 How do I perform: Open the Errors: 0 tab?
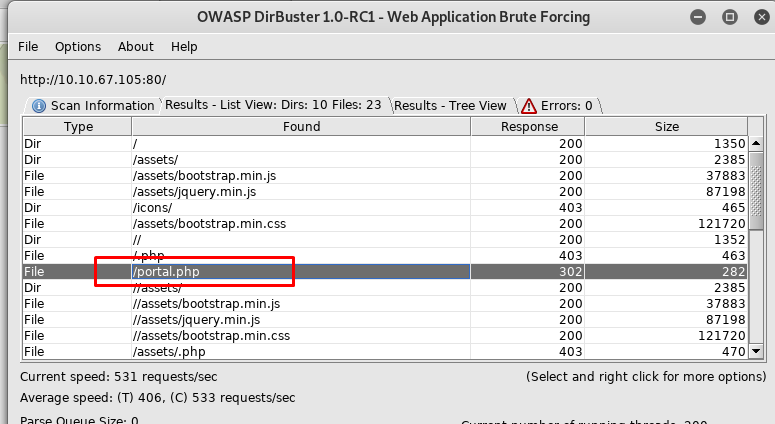click(x=558, y=106)
